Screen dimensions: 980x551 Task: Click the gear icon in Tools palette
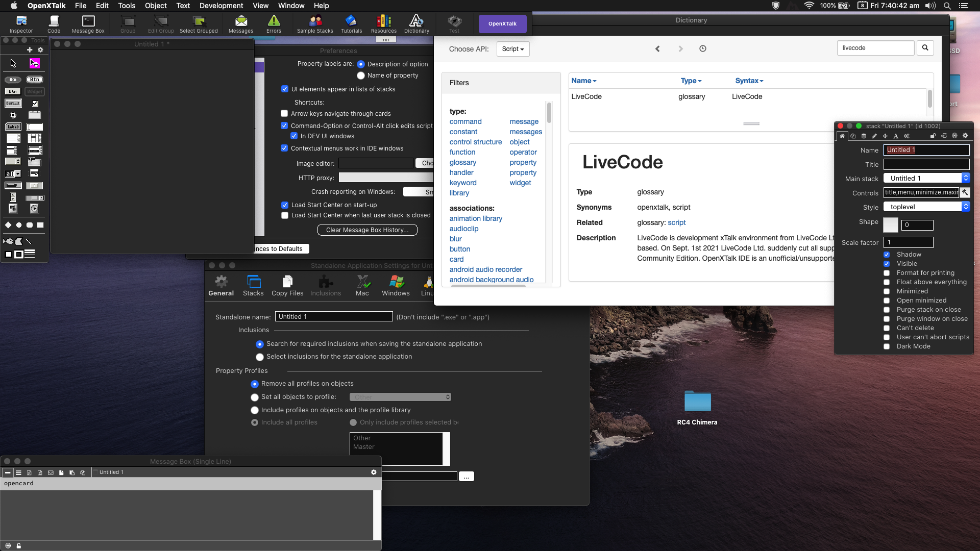pyautogui.click(x=40, y=50)
